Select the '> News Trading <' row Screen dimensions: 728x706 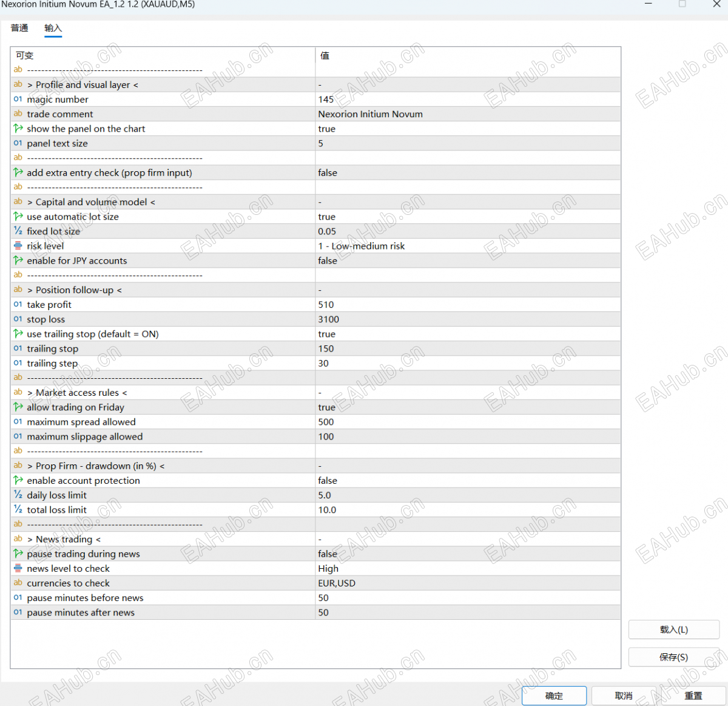pos(315,539)
